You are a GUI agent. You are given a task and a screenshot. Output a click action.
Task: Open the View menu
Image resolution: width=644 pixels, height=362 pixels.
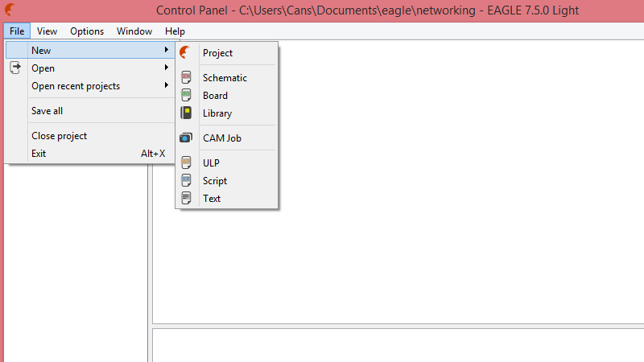click(x=47, y=31)
